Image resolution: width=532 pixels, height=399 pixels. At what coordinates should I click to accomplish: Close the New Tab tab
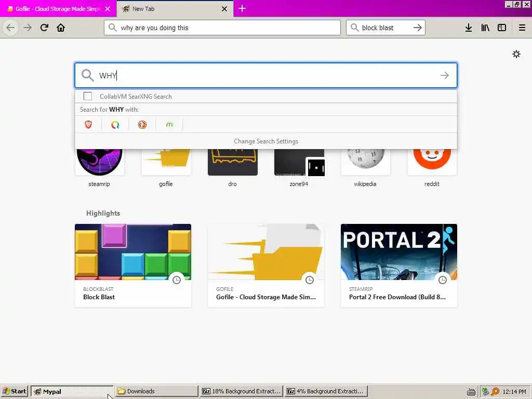224,9
